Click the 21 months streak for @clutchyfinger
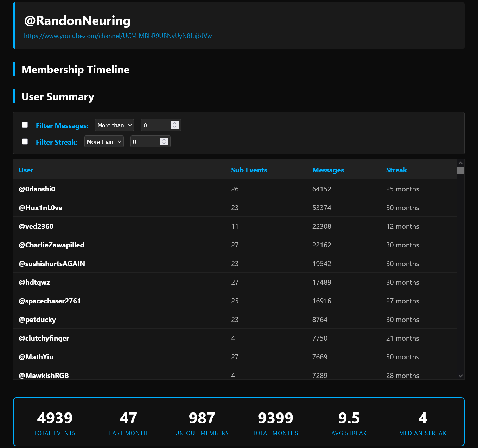 pyautogui.click(x=403, y=338)
